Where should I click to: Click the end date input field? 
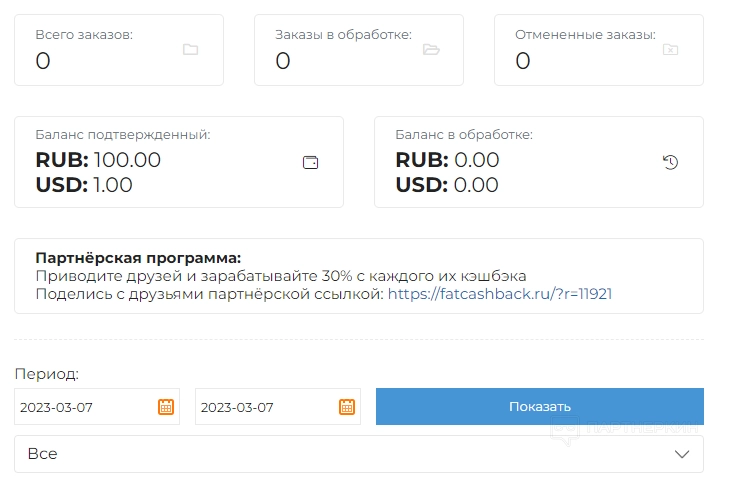tap(266, 407)
